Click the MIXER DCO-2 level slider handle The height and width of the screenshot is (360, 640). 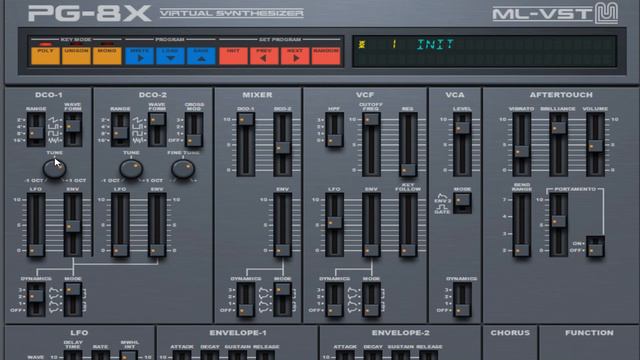pyautogui.click(x=282, y=147)
